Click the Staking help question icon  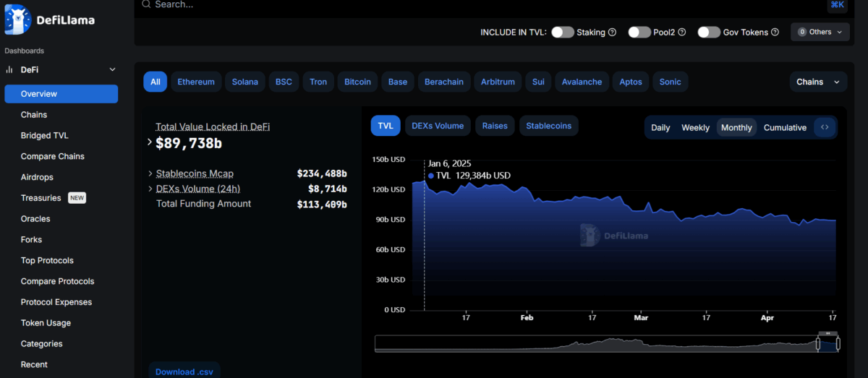click(612, 32)
